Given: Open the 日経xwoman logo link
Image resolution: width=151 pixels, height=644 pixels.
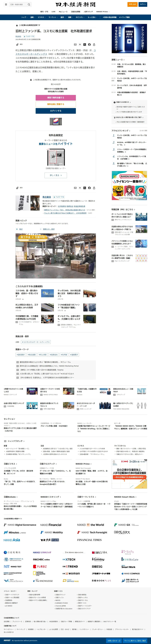Looking at the screenshot, I should click(x=71, y=574).
